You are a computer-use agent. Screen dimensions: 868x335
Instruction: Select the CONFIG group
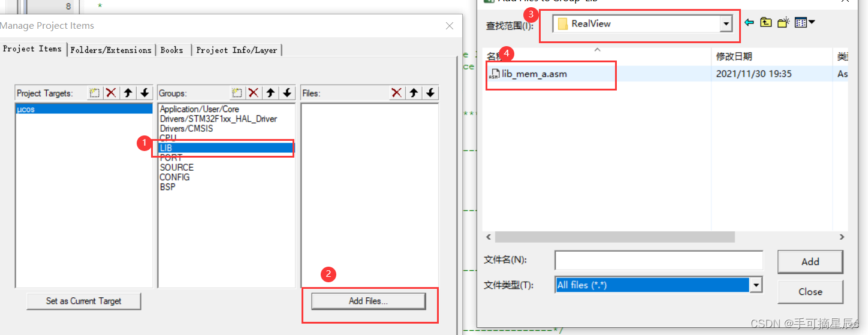[x=174, y=177]
